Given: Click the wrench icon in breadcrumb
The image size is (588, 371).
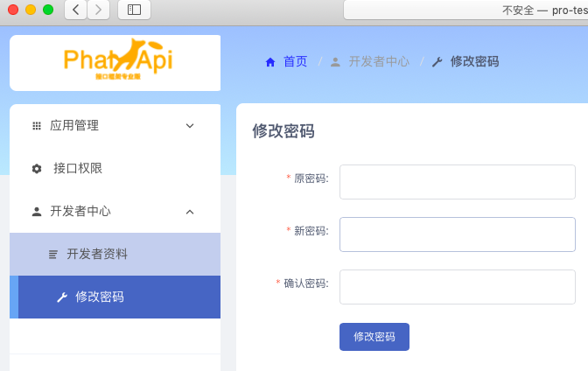Looking at the screenshot, I should point(437,62).
